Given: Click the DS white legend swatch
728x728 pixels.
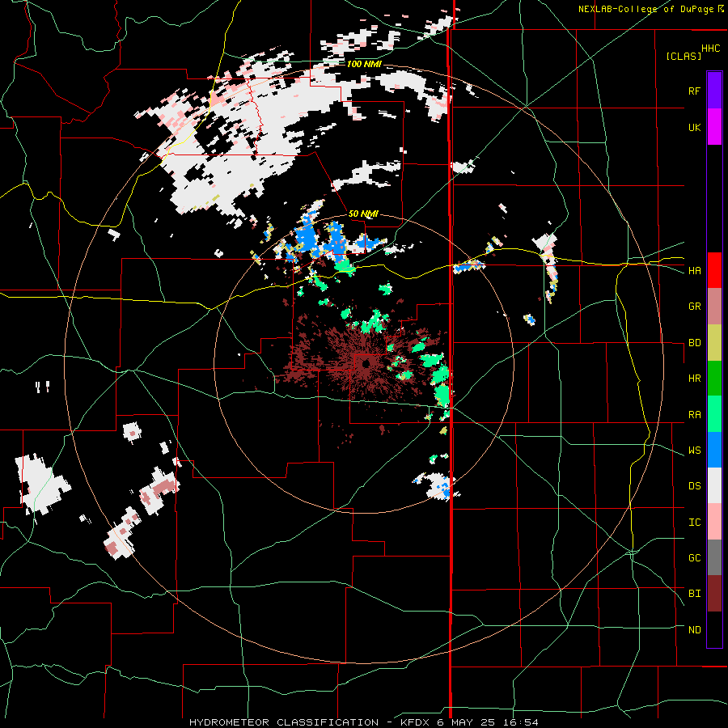Looking at the screenshot, I should 714,485.
